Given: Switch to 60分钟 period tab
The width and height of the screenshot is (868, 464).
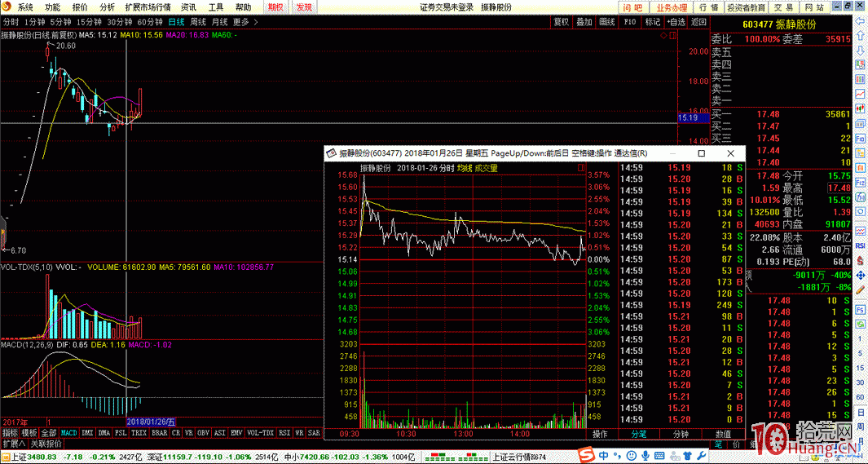Looking at the screenshot, I should tap(149, 22).
